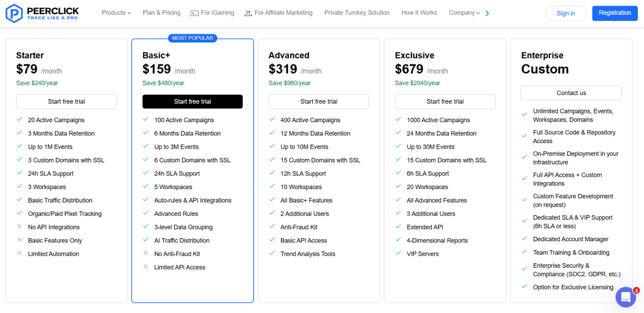Click the Sign in button
Screen dimensions: 644x313
(565, 13)
